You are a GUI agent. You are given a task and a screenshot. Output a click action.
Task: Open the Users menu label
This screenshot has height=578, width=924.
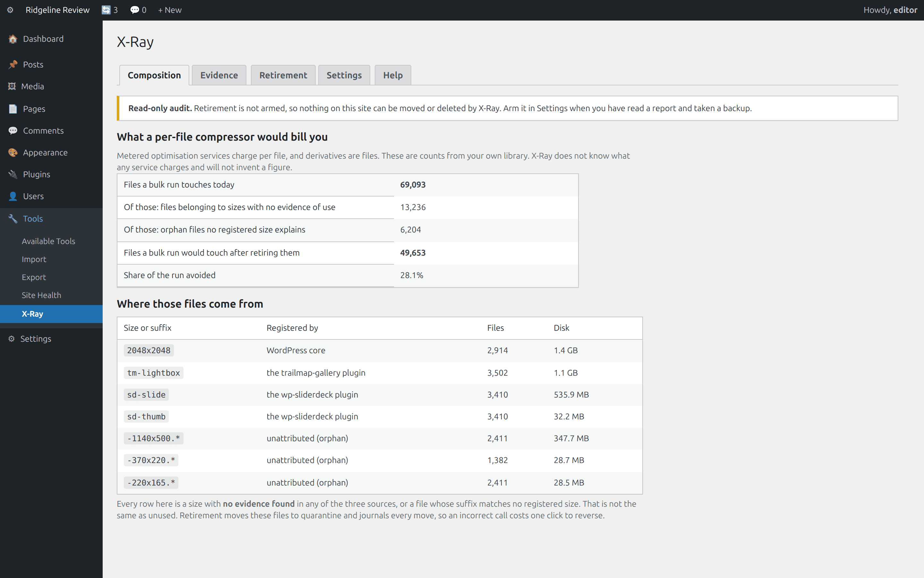point(33,196)
